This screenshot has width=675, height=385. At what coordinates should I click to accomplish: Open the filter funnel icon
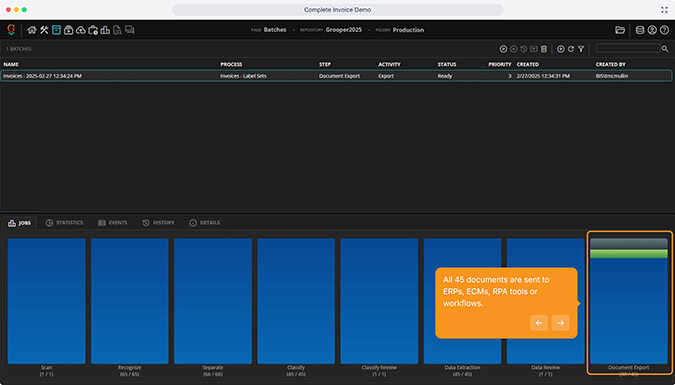click(581, 49)
